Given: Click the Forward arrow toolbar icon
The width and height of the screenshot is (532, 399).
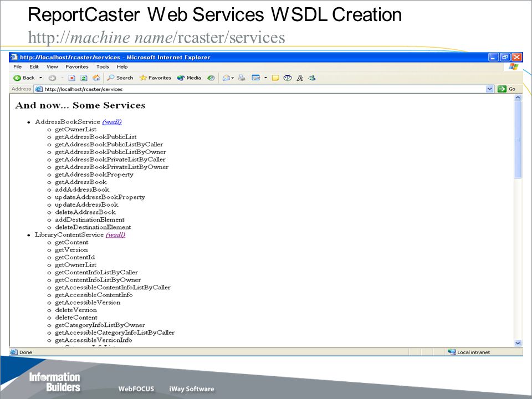Looking at the screenshot, I should [52, 78].
